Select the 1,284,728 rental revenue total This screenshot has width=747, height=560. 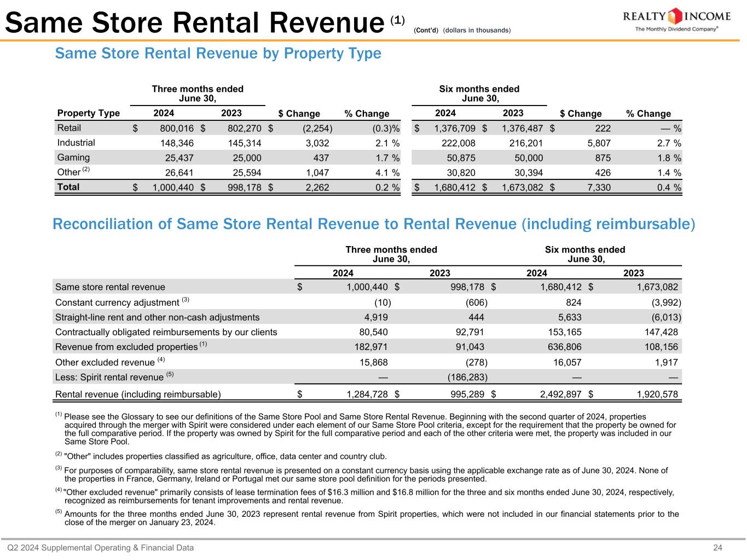tap(367, 394)
